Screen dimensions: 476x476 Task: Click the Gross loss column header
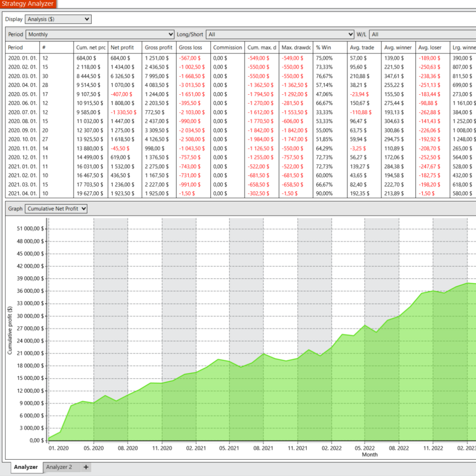point(192,47)
